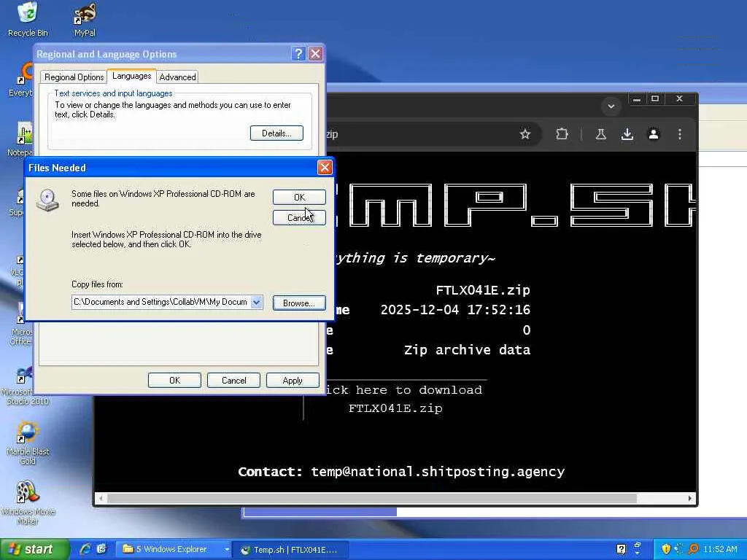Screen dimensions: 747x560
Task: Expand the Windows Explorer taskbar group
Action: pyautogui.click(x=227, y=549)
